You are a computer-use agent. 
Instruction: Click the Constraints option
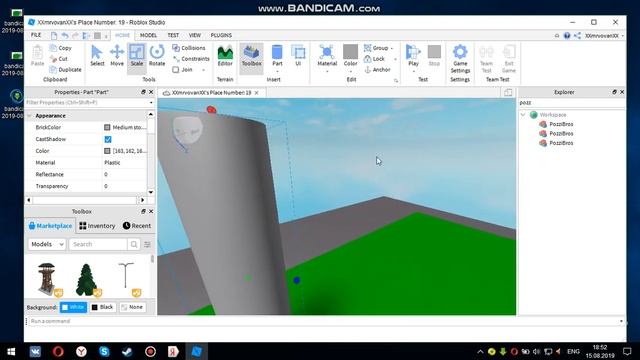191,59
